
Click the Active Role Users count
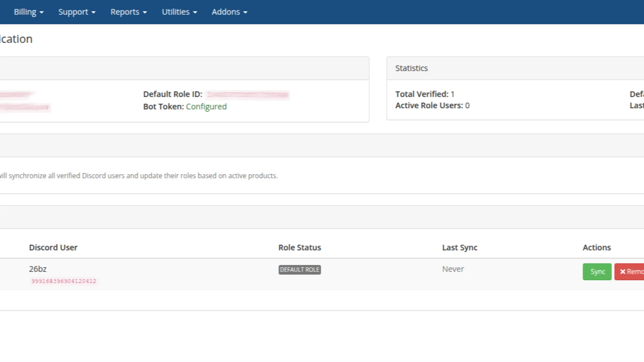tap(467, 106)
